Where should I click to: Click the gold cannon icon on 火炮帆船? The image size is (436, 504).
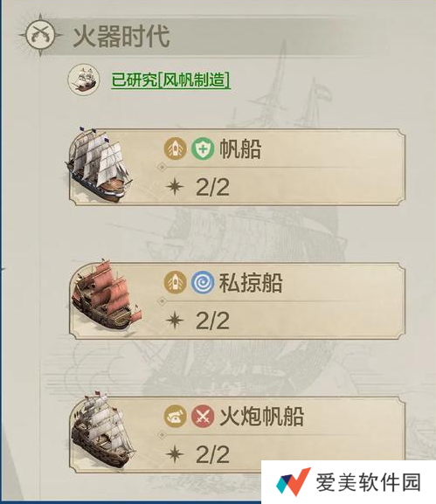tap(176, 417)
